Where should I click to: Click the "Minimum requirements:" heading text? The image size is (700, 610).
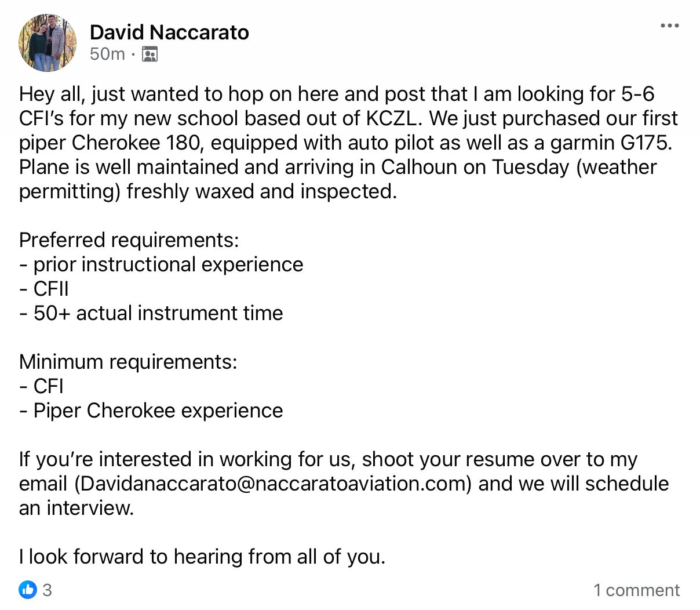click(x=128, y=362)
